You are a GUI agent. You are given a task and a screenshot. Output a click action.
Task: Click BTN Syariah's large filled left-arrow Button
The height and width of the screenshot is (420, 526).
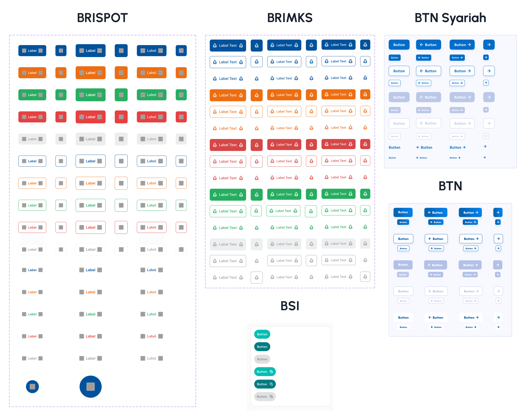pos(428,45)
